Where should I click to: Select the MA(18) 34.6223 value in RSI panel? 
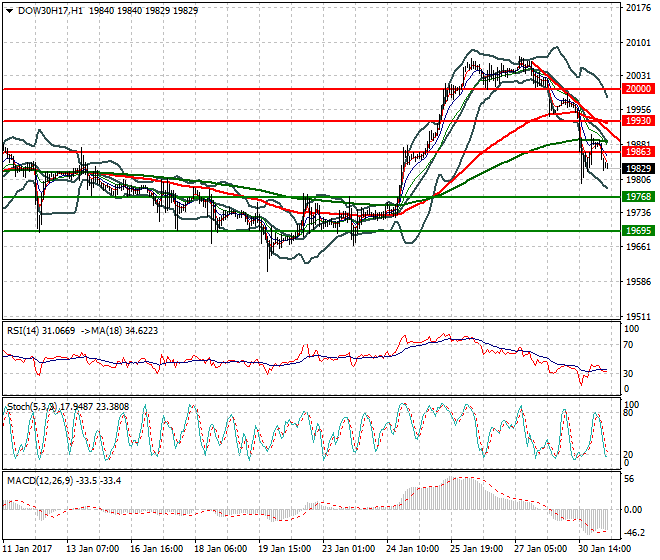pyautogui.click(x=124, y=331)
